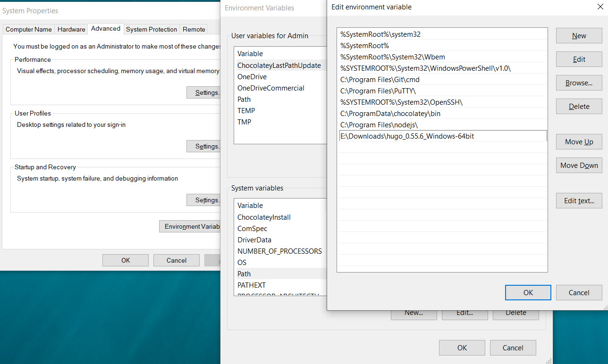Close the Edit environment variable dialog
This screenshot has height=364, width=608.
(600, 7)
